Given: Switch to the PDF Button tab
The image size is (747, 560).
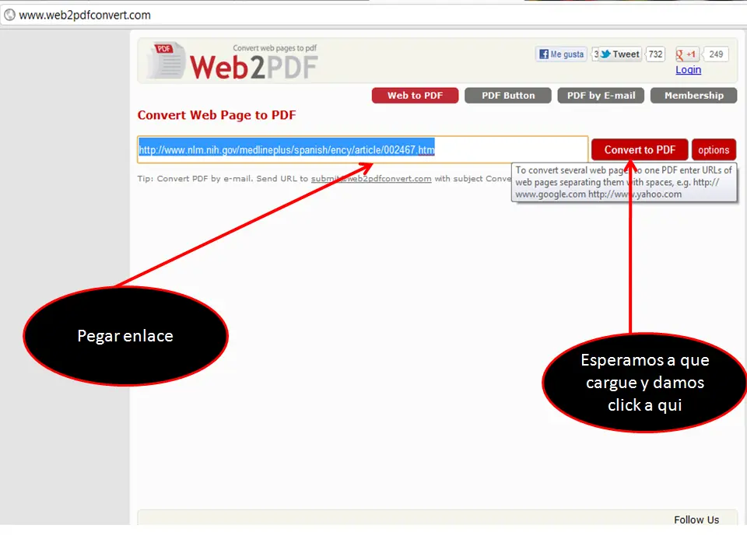Looking at the screenshot, I should click(508, 95).
